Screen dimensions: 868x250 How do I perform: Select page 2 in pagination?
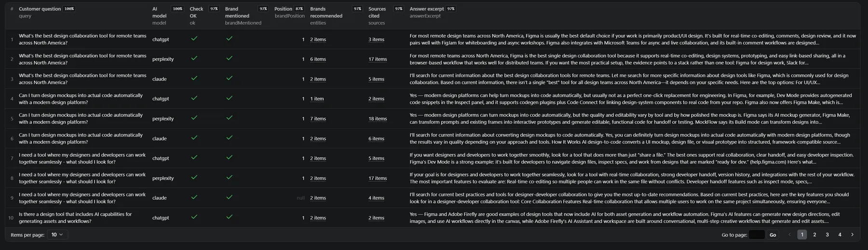click(x=814, y=235)
